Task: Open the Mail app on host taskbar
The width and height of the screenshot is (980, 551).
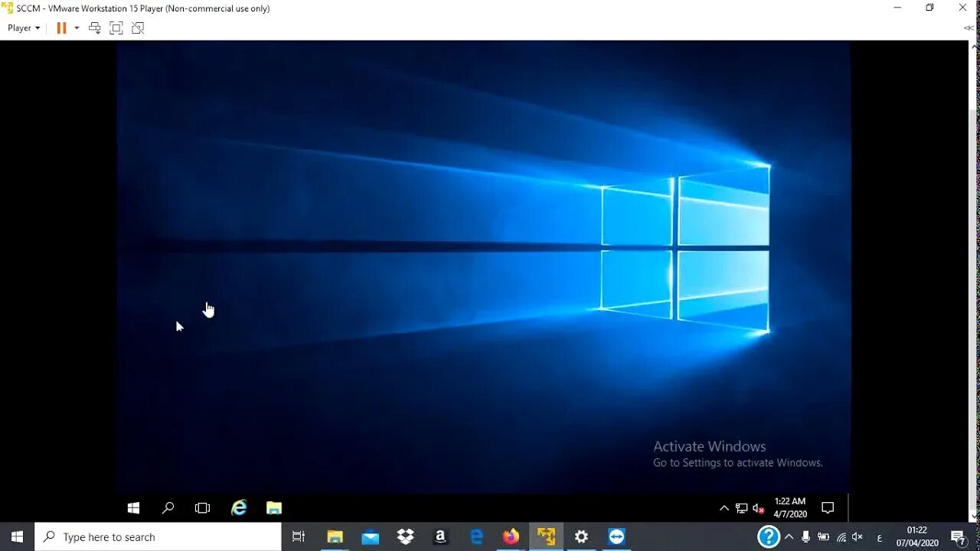Action: click(x=371, y=536)
